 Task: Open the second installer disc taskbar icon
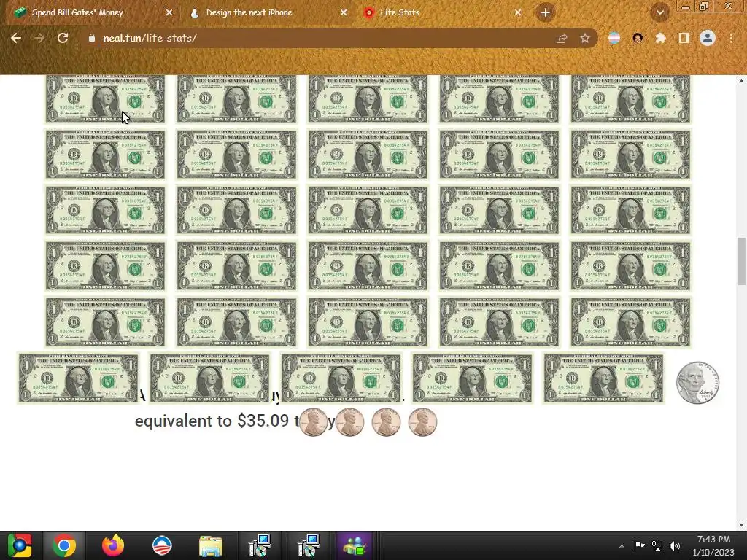click(309, 545)
